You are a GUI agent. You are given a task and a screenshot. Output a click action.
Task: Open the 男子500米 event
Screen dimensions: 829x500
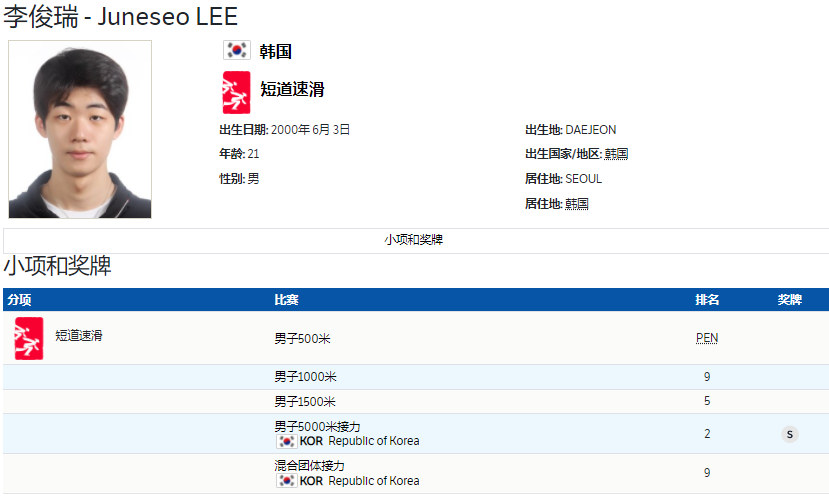point(302,339)
